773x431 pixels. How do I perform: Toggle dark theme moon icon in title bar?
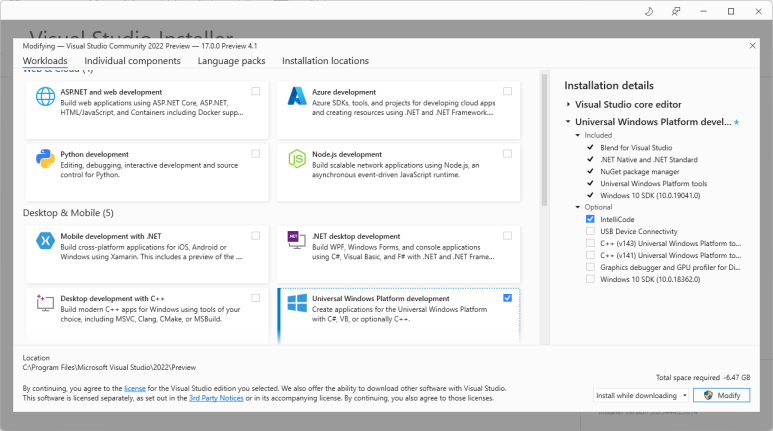coord(649,11)
